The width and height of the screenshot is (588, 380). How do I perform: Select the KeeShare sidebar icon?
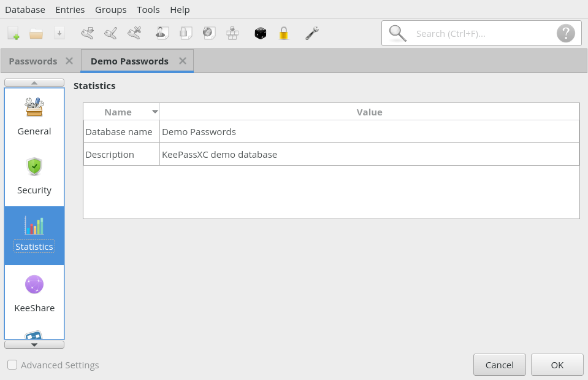click(x=34, y=293)
